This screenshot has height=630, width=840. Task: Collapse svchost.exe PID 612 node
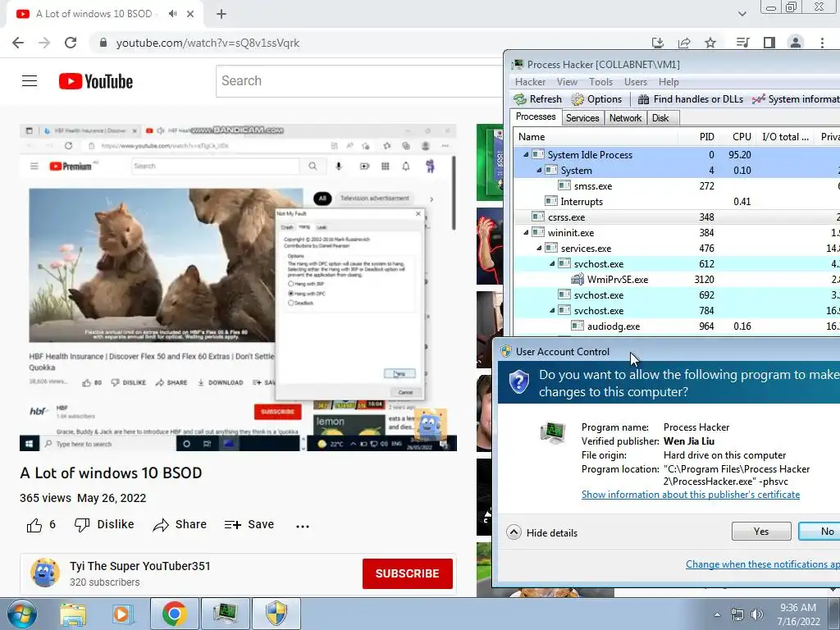[552, 263]
